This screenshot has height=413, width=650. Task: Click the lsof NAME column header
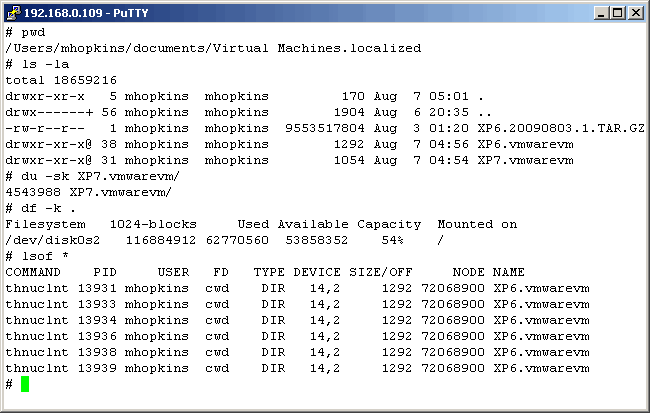coord(509,272)
